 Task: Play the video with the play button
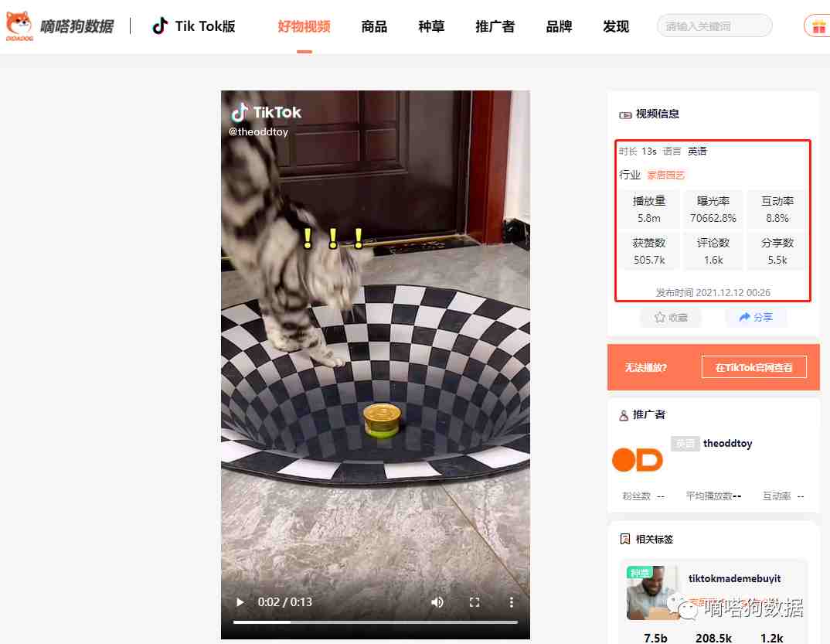(240, 602)
